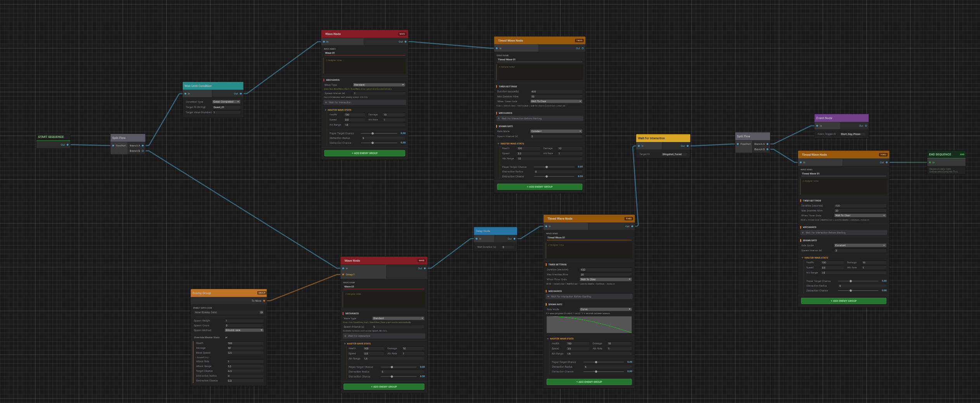Click Event Trigger ID field with Start_Day_Phase
The height and width of the screenshot is (403, 980).
click(853, 134)
